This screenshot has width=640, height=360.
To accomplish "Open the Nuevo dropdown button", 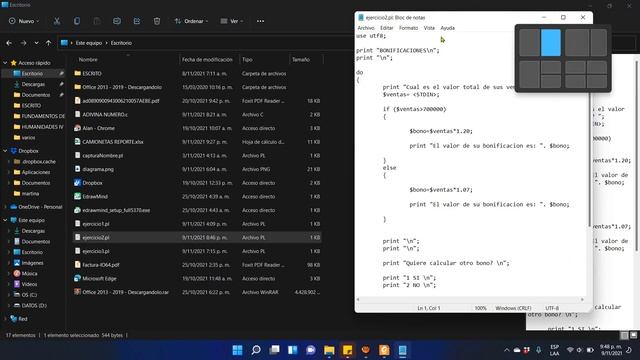I will click(x=24, y=21).
